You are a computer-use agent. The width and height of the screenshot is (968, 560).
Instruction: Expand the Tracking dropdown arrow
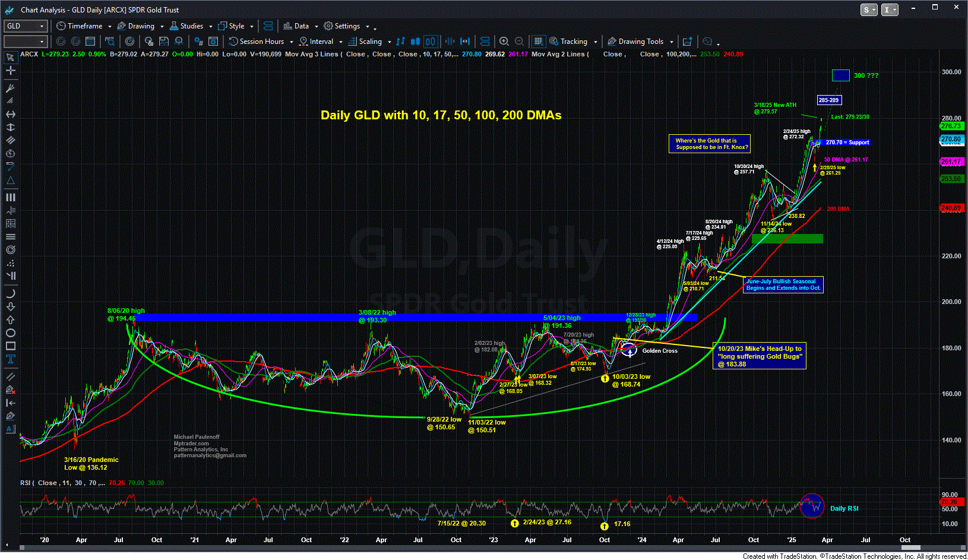595,42
